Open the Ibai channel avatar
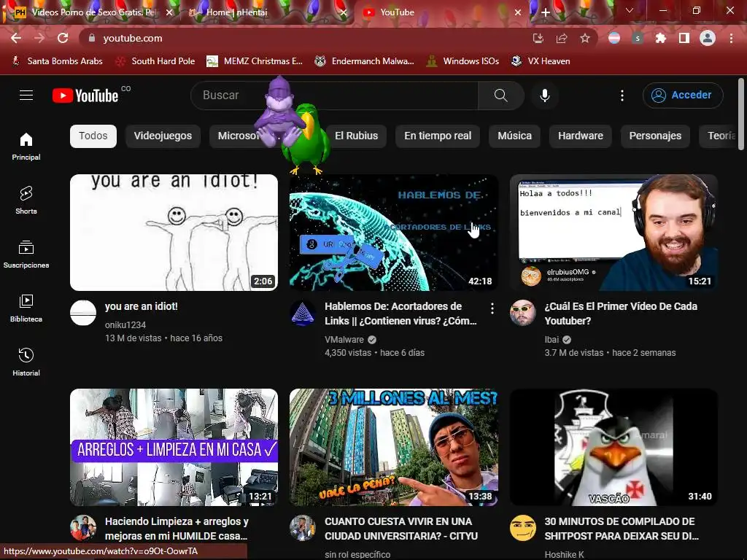The width and height of the screenshot is (747, 560). click(522, 313)
